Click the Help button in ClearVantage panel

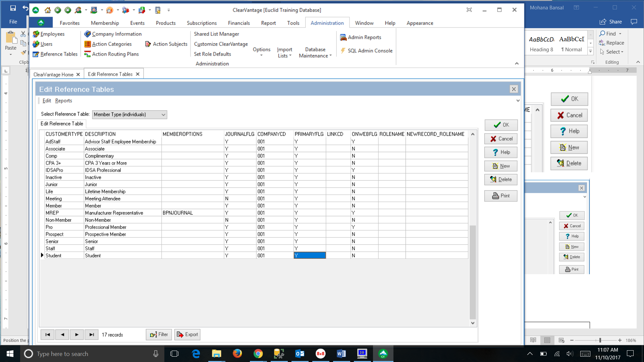(x=501, y=152)
